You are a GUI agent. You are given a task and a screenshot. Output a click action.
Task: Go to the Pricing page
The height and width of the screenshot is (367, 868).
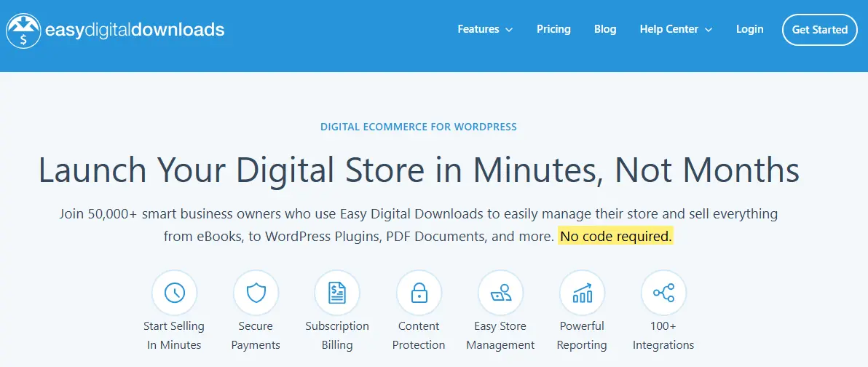(x=553, y=29)
